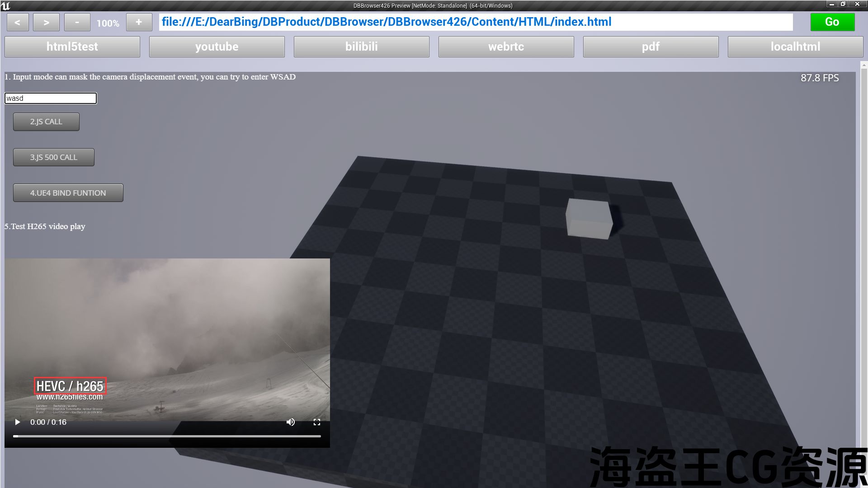Screen dimensions: 868x488
Task: Open the html5test bookmark
Action: 72,47
